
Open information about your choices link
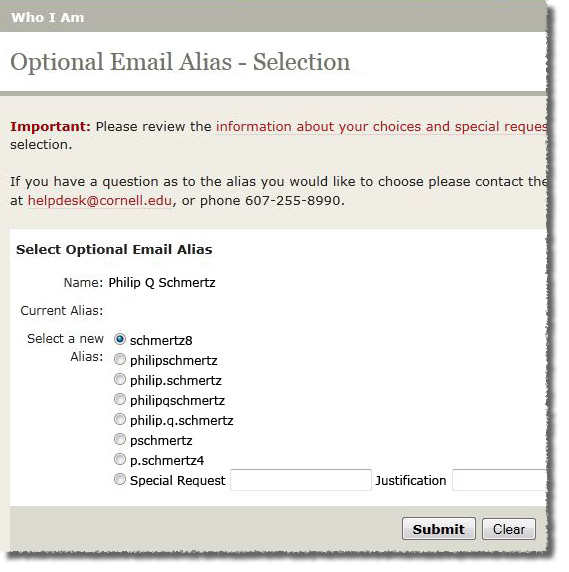pos(381,127)
